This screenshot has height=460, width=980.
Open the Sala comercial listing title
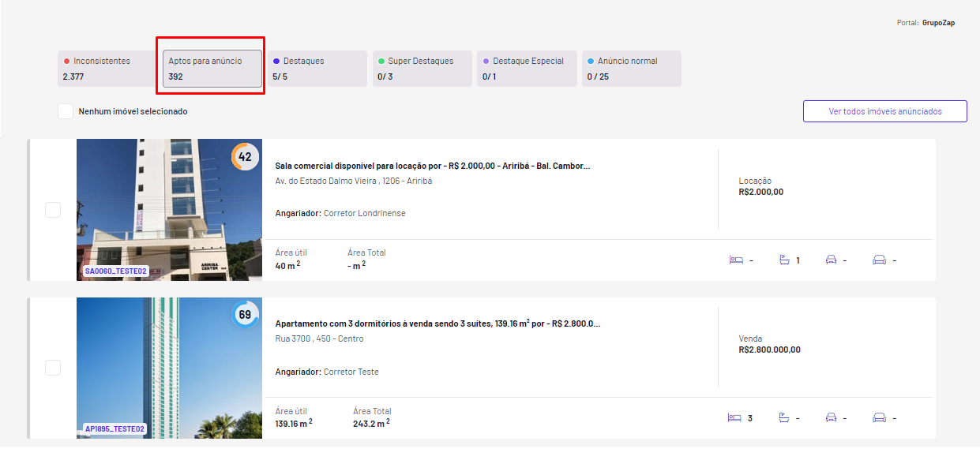tap(432, 166)
